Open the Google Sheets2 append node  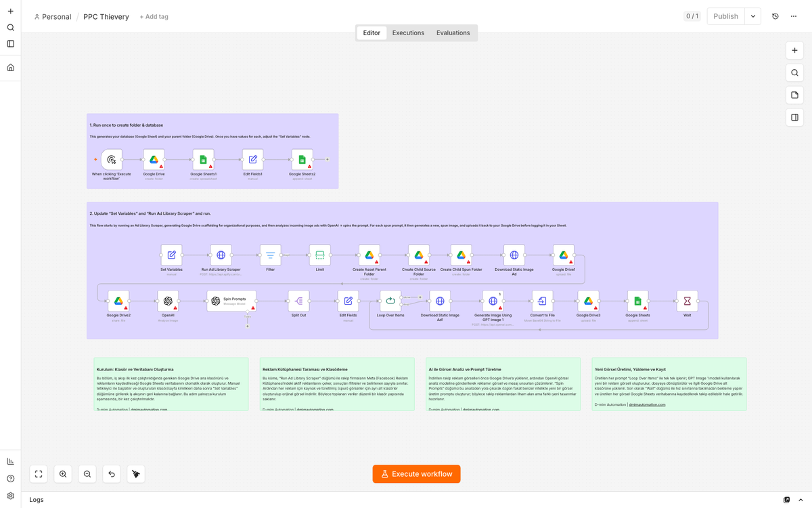[302, 160]
